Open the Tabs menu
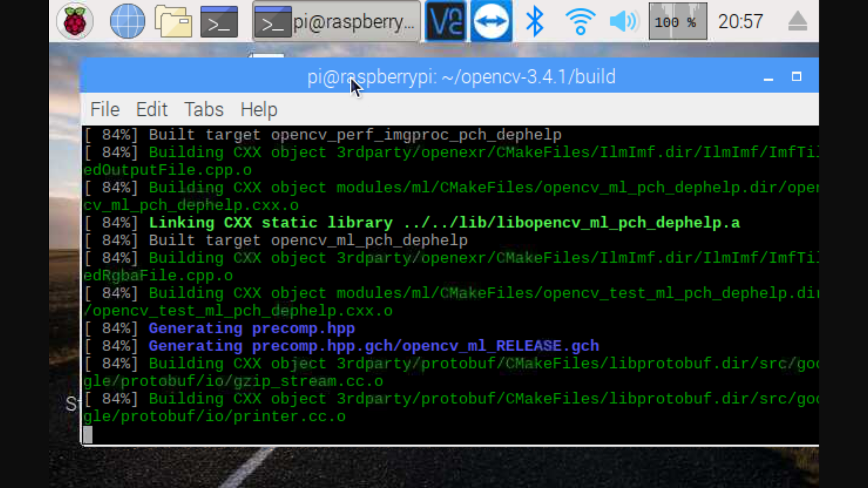This screenshot has height=488, width=868. (x=203, y=109)
